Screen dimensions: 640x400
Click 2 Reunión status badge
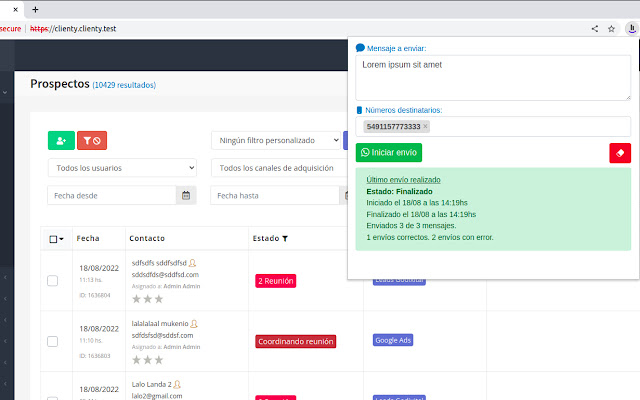click(276, 281)
